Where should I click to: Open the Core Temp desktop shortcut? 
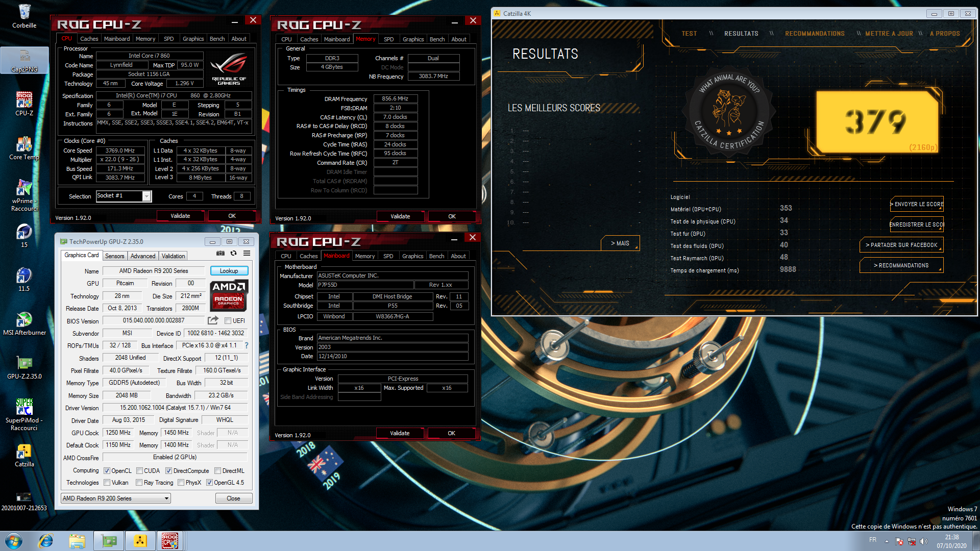point(24,148)
